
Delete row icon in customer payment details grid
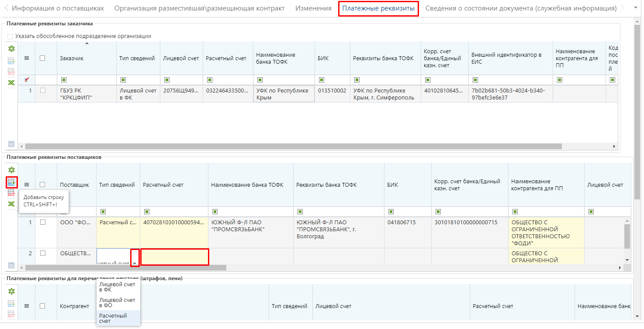pos(11,72)
